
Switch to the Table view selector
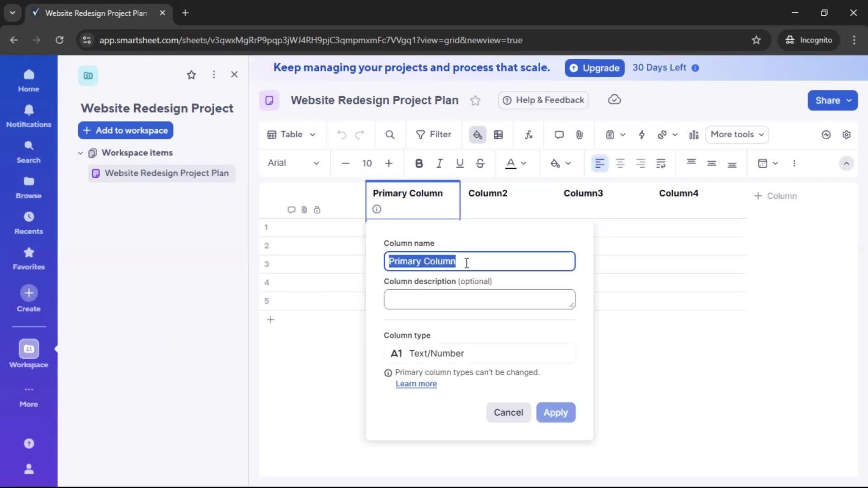coord(291,135)
